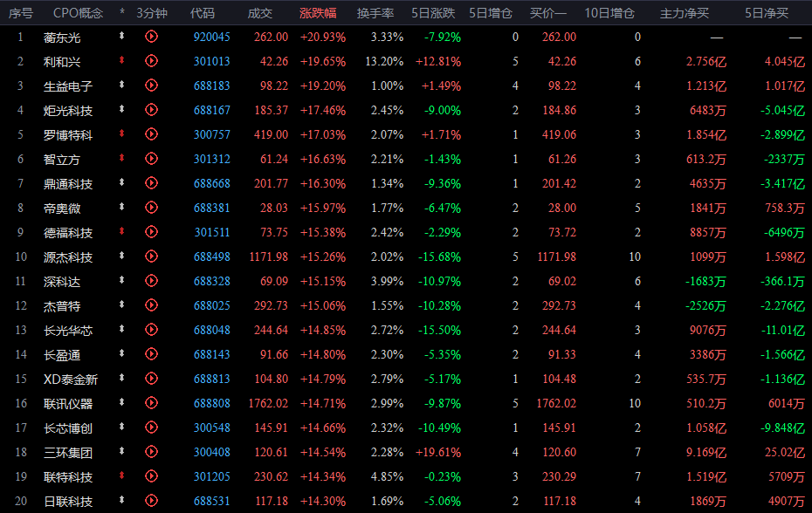Select stock name XD泰金新

71,380
